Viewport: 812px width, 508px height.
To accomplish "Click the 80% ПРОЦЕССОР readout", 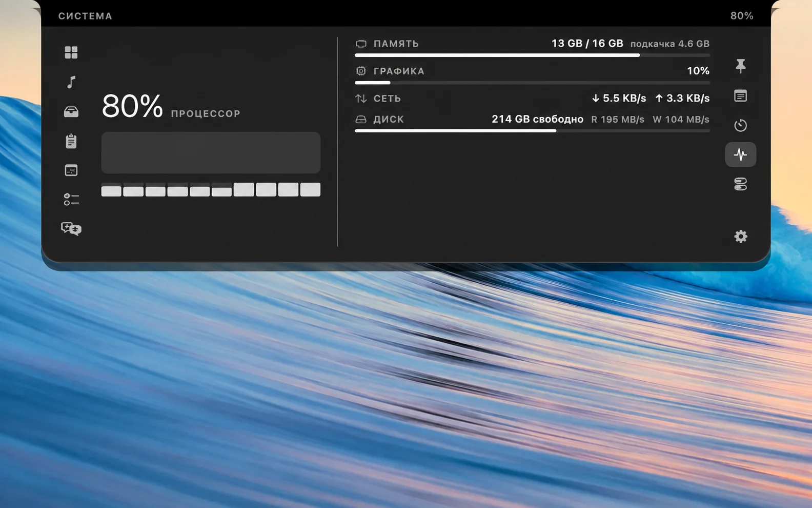I will (x=171, y=106).
